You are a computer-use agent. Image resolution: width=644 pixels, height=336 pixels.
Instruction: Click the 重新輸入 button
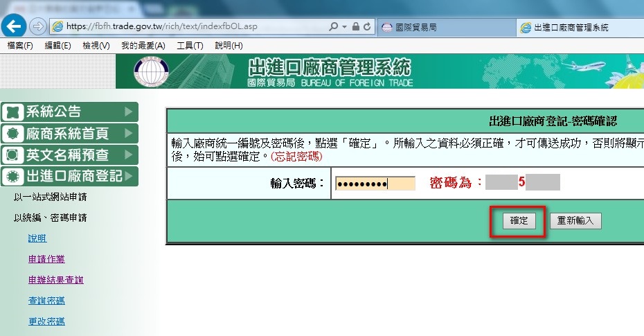click(x=575, y=220)
